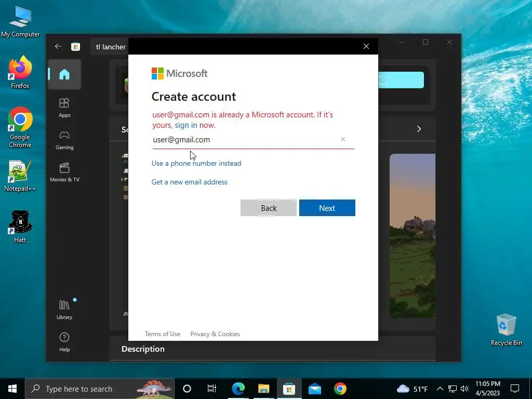Image resolution: width=532 pixels, height=399 pixels.
Task: Open clock showing 11:05 PM
Action: [487, 389]
